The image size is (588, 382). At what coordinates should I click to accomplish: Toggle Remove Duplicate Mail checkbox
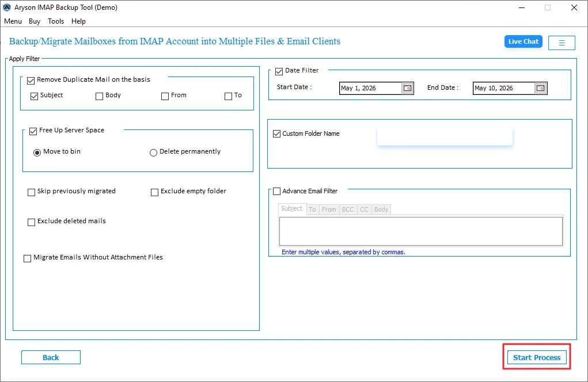31,80
